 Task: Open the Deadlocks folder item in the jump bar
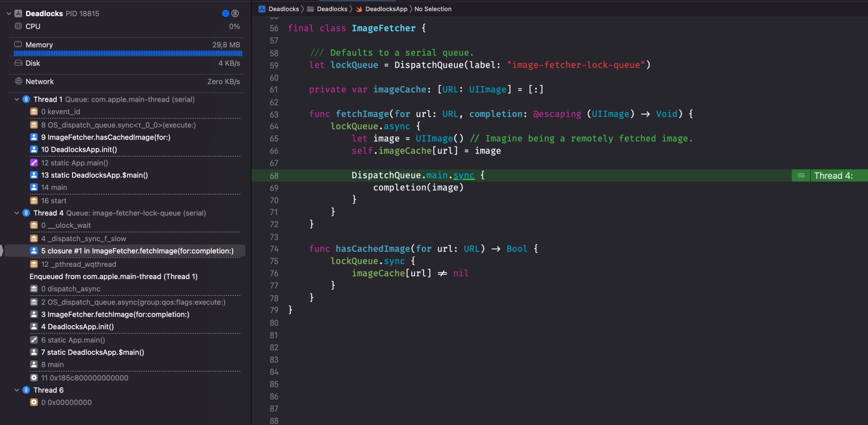click(x=331, y=8)
